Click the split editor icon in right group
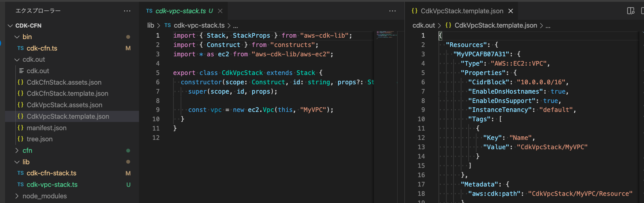644x203 pixels. click(631, 11)
